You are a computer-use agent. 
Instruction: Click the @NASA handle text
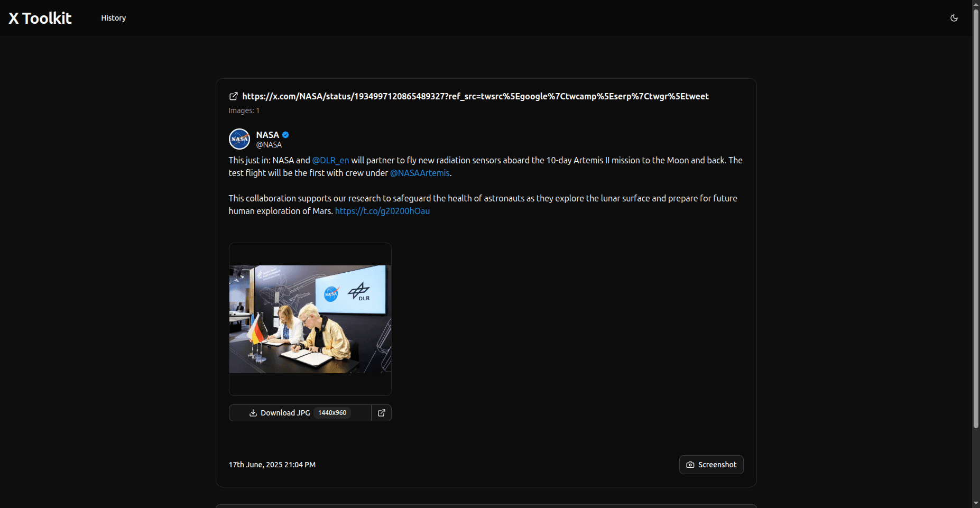click(x=269, y=145)
